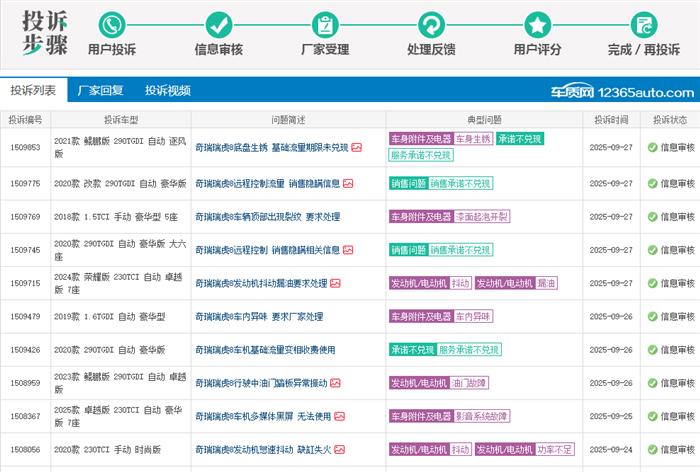Click the 信息审核 checkmark step icon
This screenshot has width=700, height=472.
[218, 25]
